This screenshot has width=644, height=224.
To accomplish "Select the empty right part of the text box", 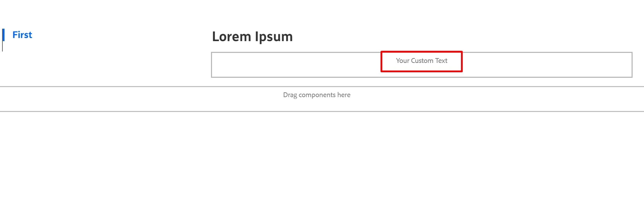I will click(547, 65).
